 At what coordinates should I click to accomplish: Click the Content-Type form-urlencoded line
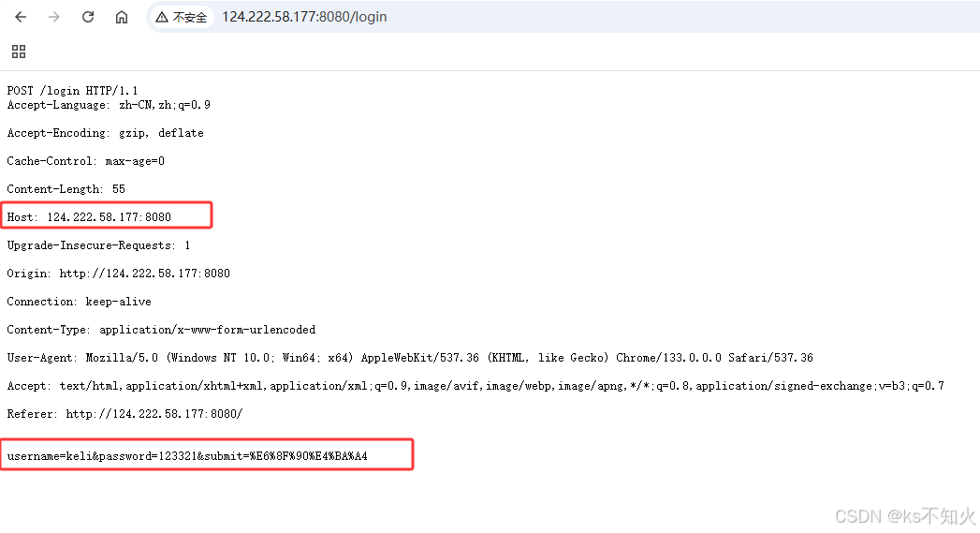(x=161, y=330)
